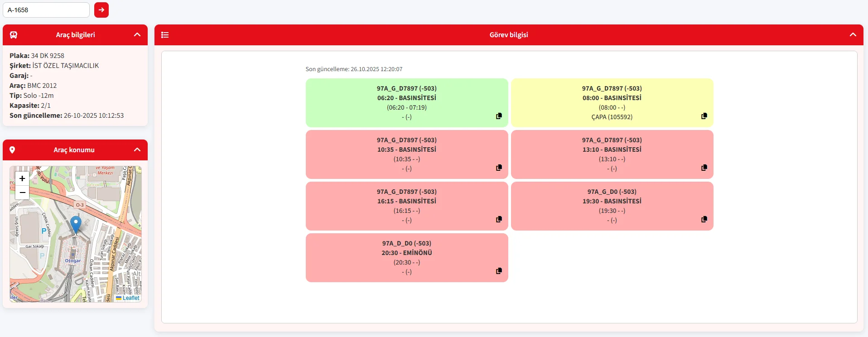Copy the 06:20 BASINSİTESİ task
The width and height of the screenshot is (868, 337).
(499, 116)
